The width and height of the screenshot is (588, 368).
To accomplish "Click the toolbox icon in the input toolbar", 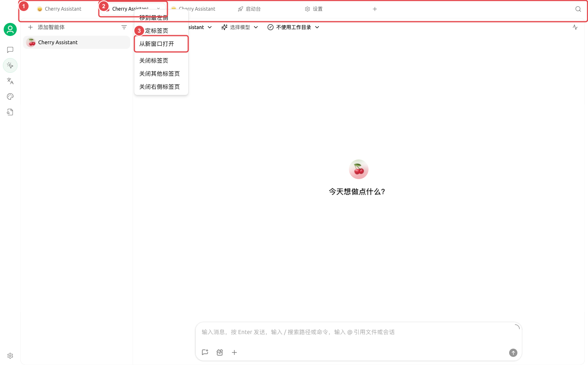I will [x=220, y=352].
